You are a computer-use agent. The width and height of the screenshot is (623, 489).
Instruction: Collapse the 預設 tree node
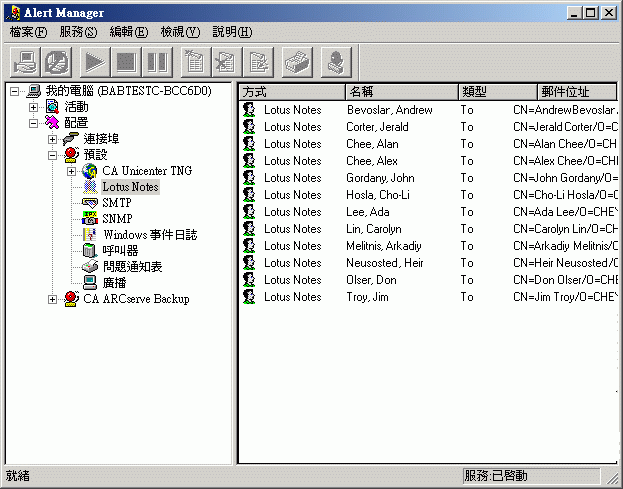52,155
